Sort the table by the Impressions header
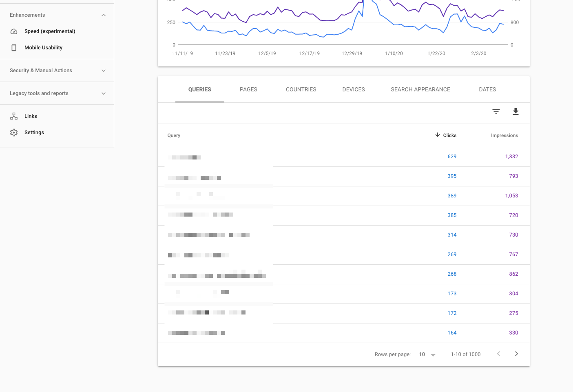Screen dimensions: 573x392 click(x=504, y=135)
